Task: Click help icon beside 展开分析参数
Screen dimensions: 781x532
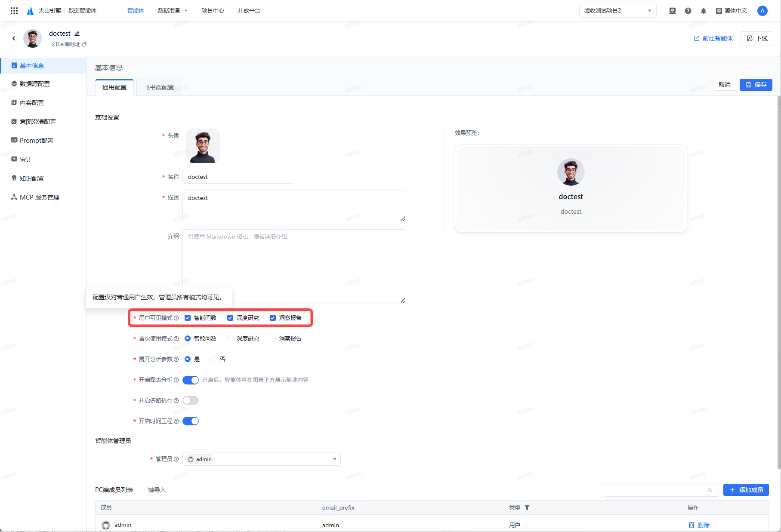Action: point(176,359)
